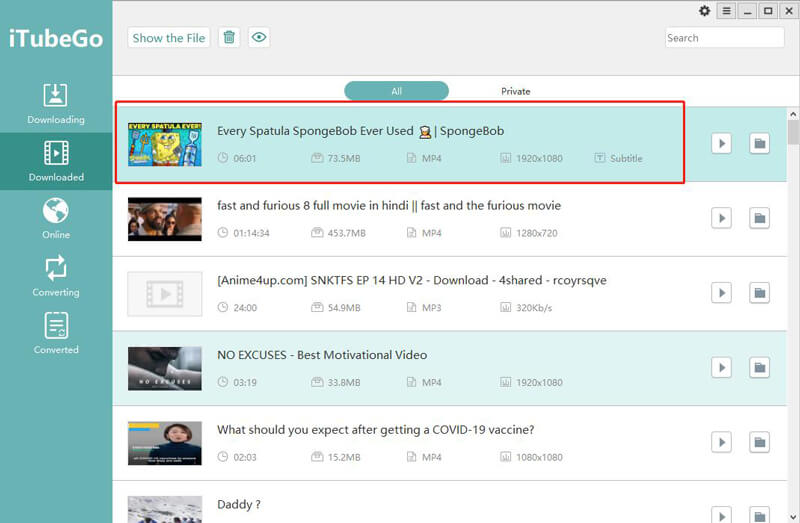
Task: Click title [Anime4up.com] SNKTFS EP 14
Action: point(412,280)
